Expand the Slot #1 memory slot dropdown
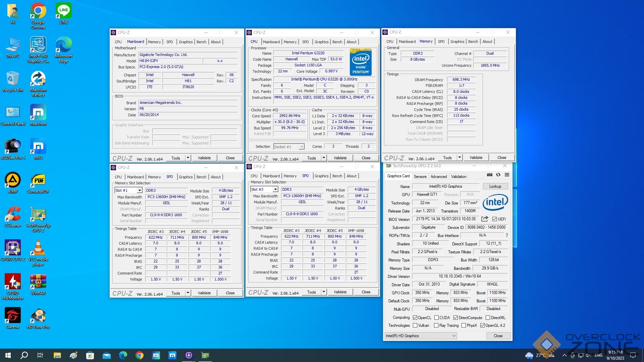644x362 pixels. pyautogui.click(x=139, y=190)
